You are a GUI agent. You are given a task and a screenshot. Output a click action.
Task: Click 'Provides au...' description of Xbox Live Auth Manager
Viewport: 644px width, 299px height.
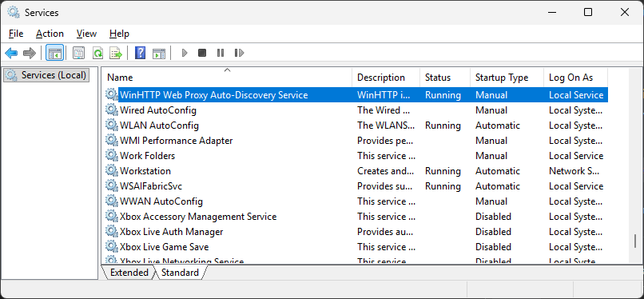point(385,232)
